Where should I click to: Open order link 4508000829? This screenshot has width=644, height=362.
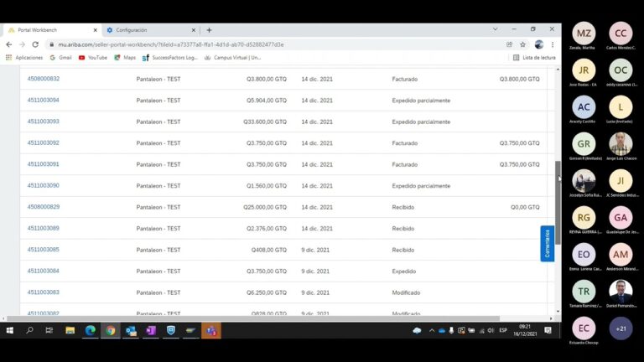[43, 207]
